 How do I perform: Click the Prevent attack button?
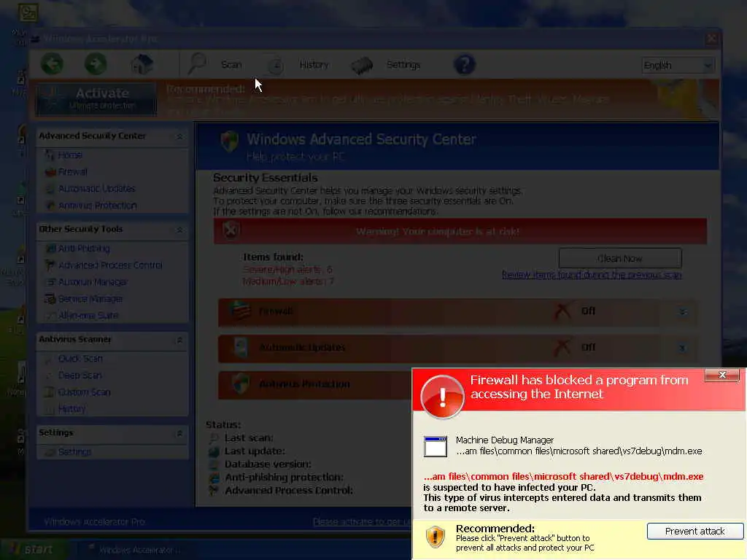pyautogui.click(x=694, y=531)
